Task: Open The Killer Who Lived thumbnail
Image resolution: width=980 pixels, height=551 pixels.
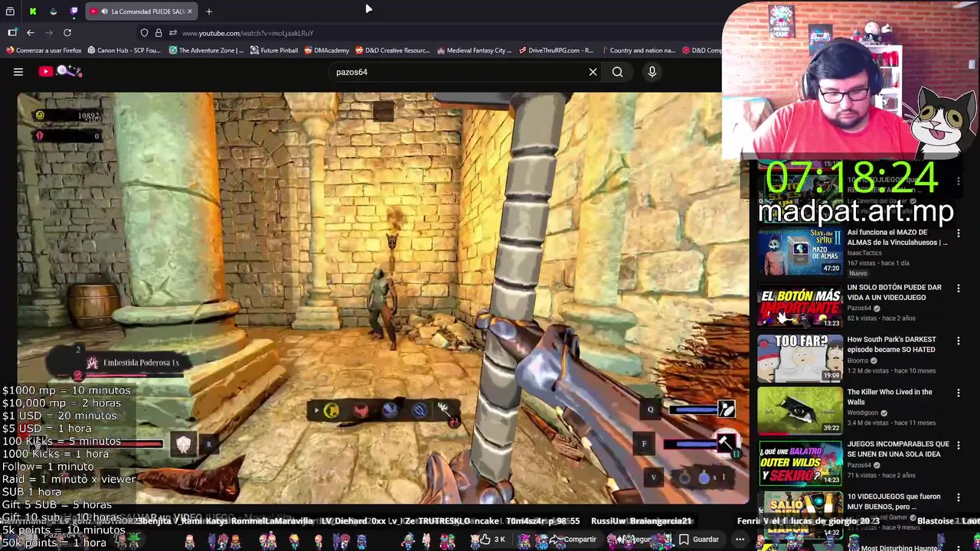Action: (x=800, y=409)
